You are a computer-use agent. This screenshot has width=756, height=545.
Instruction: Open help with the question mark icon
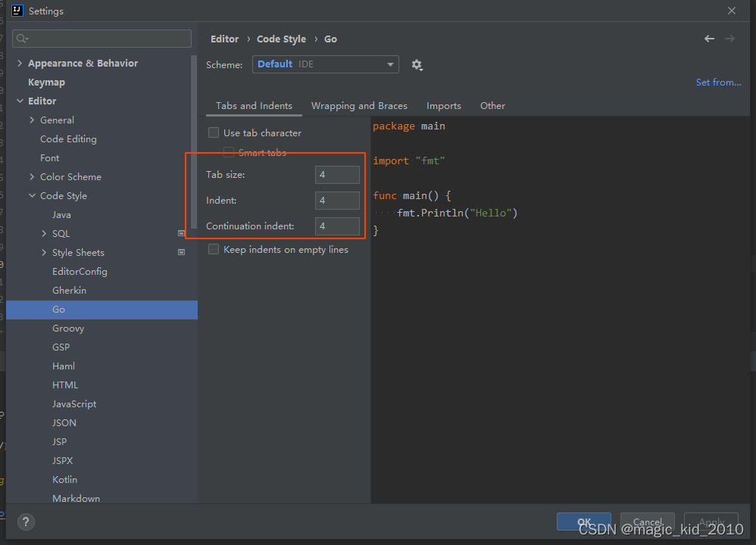[x=26, y=522]
